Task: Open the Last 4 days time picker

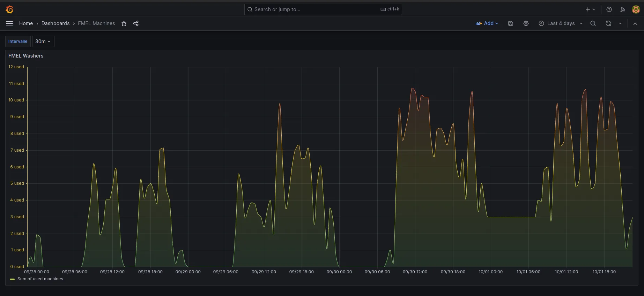Action: [561, 23]
